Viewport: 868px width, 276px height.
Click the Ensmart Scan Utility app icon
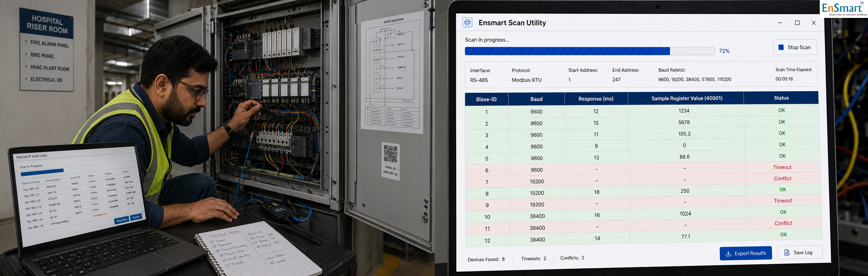(x=467, y=22)
